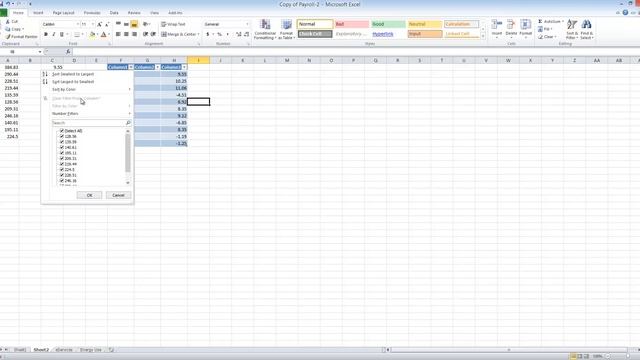Apply the fill color bucket
640x360 pixels.
pos(92,34)
